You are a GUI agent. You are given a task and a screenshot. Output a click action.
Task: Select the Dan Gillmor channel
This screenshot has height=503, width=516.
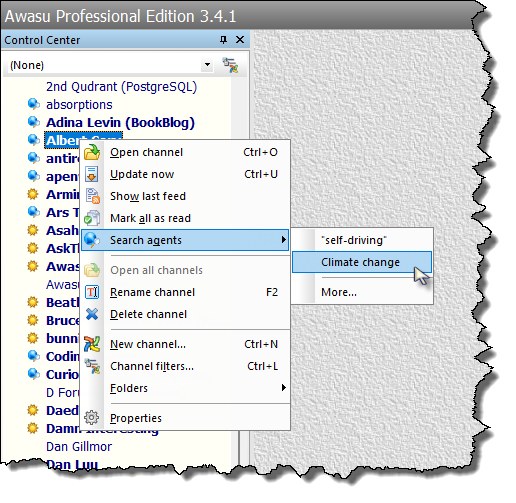(x=79, y=447)
